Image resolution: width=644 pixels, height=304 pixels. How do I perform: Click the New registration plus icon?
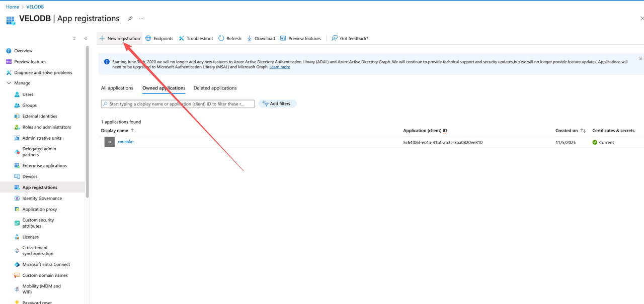pos(102,38)
